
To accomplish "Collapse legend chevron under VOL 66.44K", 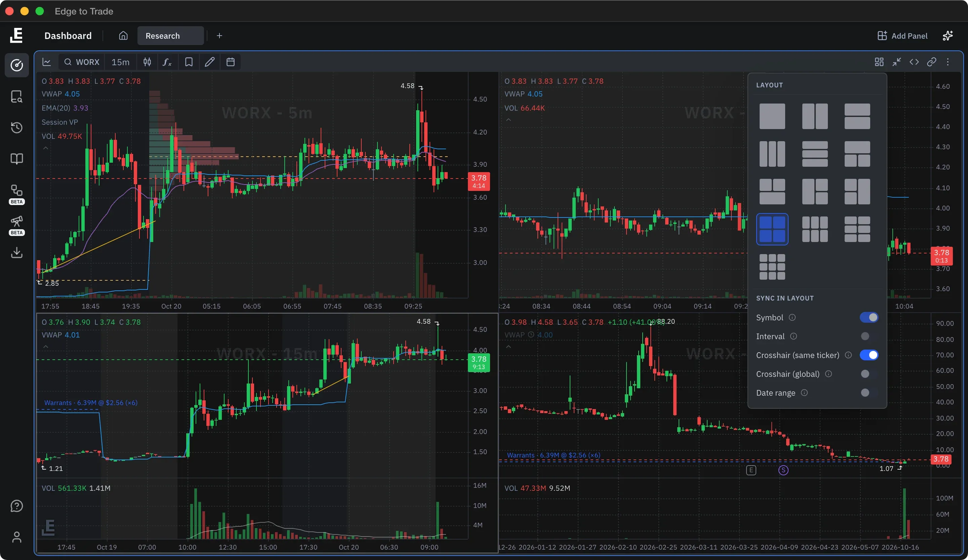I will click(x=509, y=120).
